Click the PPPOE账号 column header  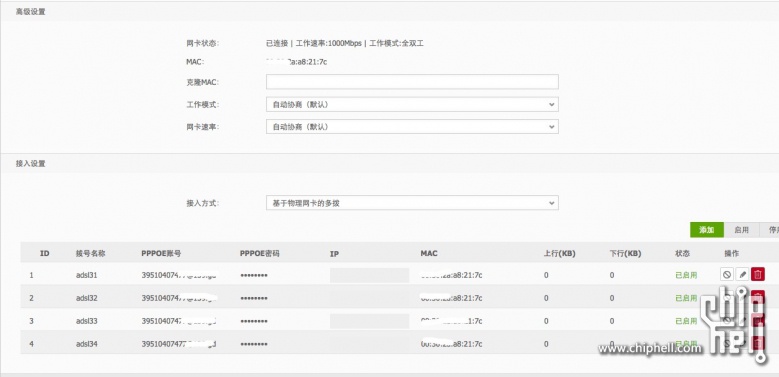click(x=161, y=253)
